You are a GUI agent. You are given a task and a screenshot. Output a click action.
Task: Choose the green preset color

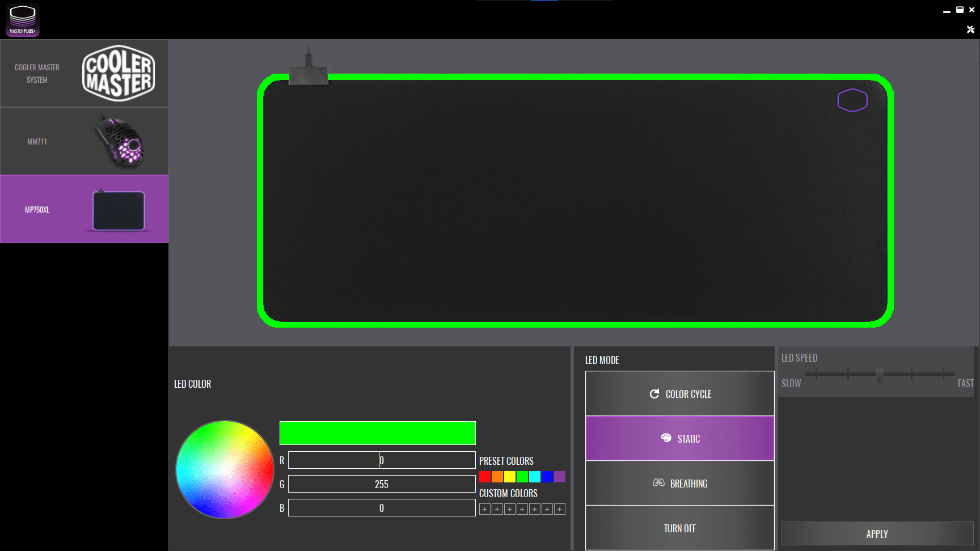pyautogui.click(x=522, y=477)
